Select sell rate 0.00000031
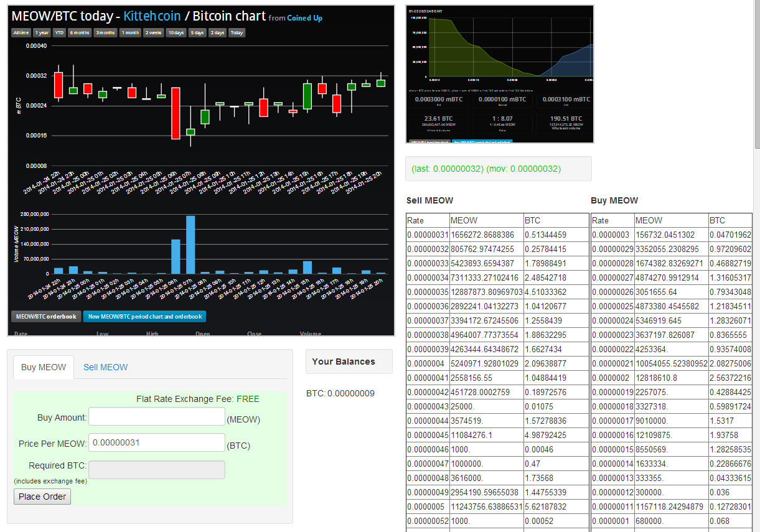 point(428,235)
